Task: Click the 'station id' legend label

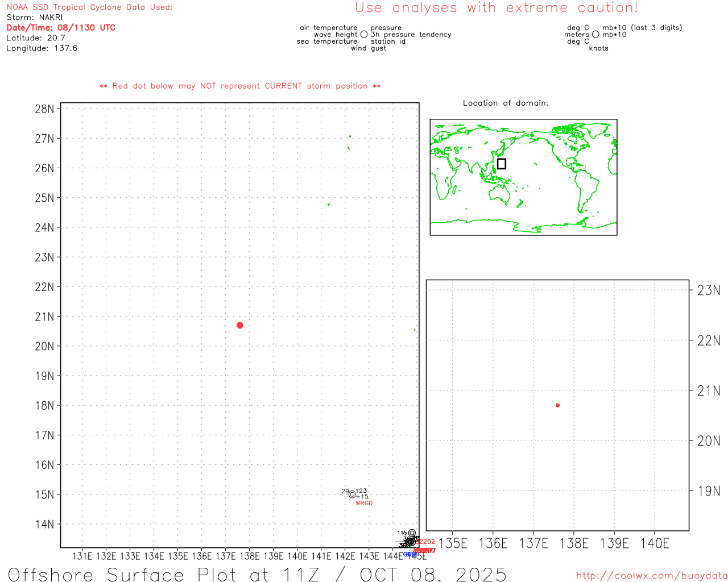Action: tap(388, 41)
